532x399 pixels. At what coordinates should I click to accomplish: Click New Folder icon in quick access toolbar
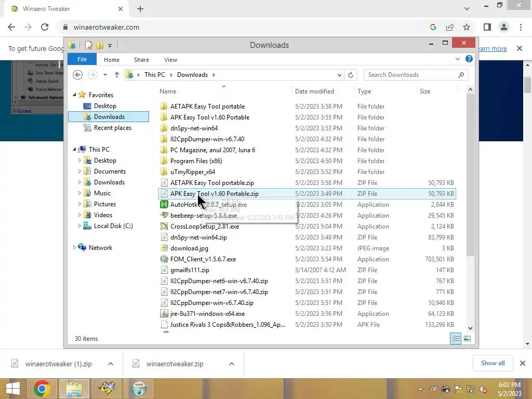click(x=100, y=45)
